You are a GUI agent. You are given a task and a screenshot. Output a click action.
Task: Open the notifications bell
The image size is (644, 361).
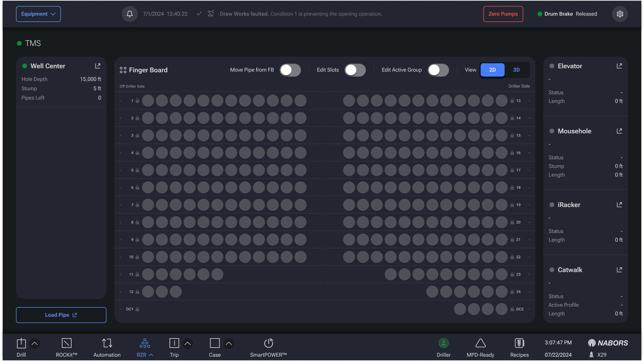tap(130, 14)
